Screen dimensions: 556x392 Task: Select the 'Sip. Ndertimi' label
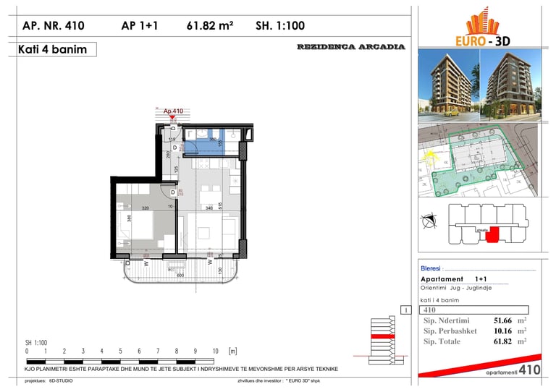(x=447, y=320)
